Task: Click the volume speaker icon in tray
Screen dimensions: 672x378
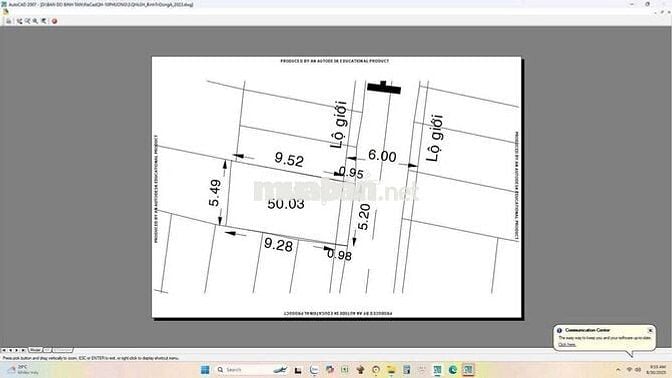Action: [x=638, y=369]
